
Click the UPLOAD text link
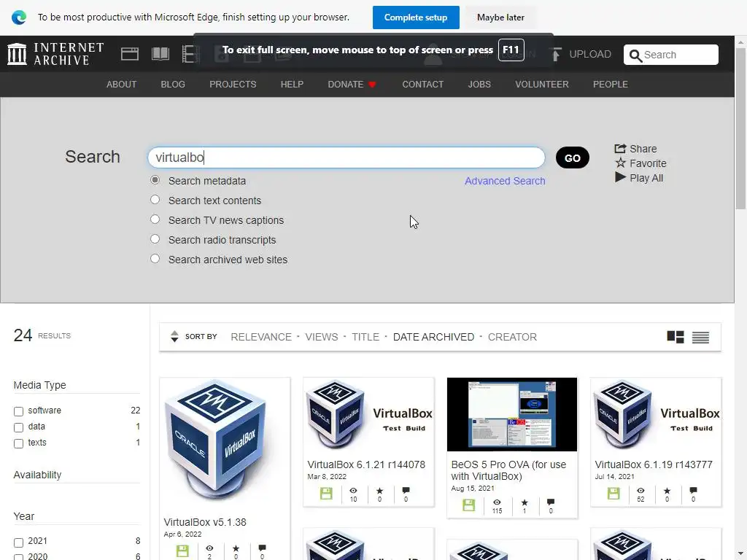pos(589,54)
